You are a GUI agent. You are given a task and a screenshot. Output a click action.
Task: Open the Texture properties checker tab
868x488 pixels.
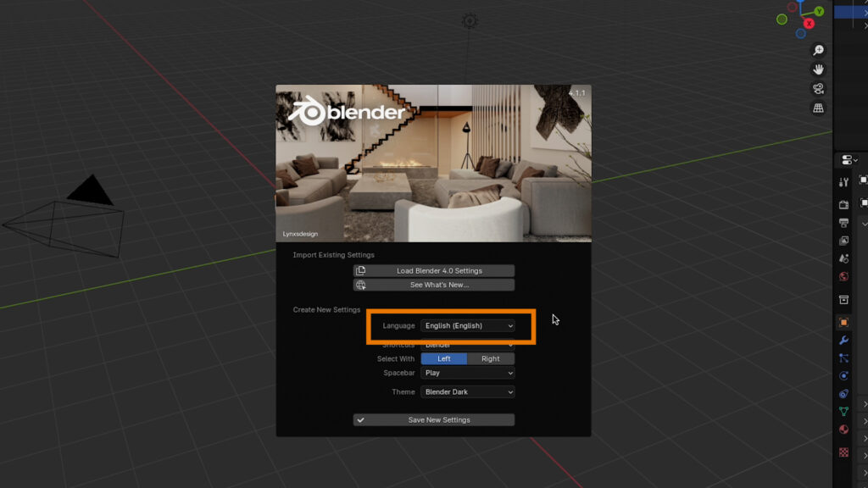[843, 452]
